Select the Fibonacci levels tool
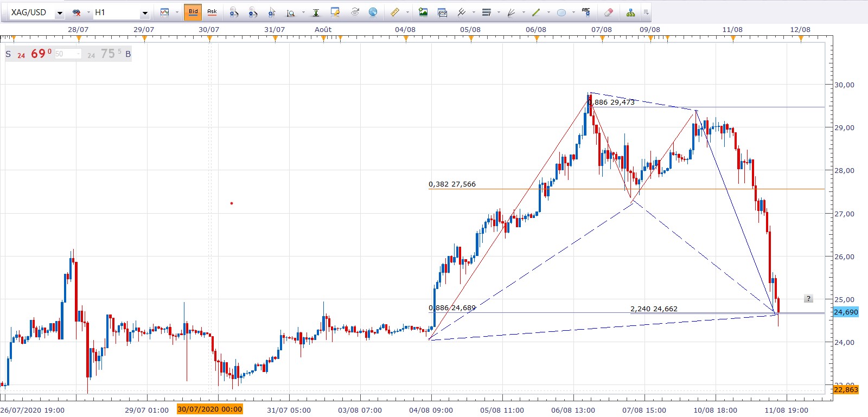The image size is (868, 417). (x=487, y=12)
